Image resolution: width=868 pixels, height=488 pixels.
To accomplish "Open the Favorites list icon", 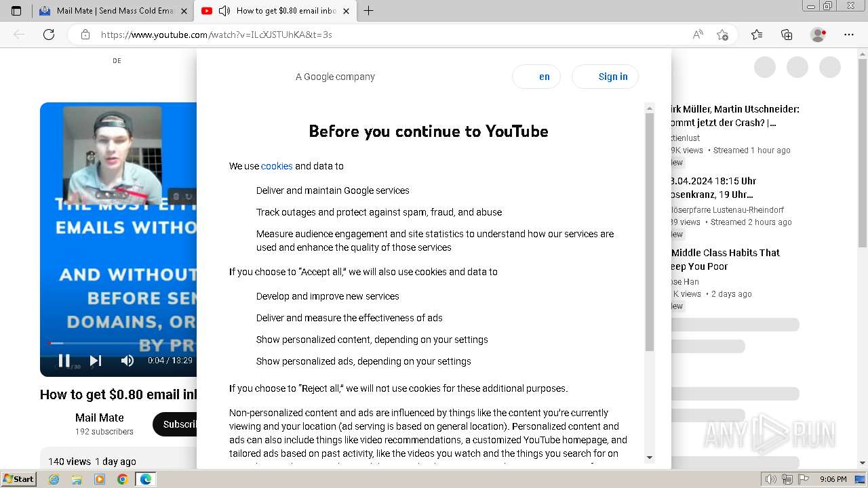I will pyautogui.click(x=757, y=35).
